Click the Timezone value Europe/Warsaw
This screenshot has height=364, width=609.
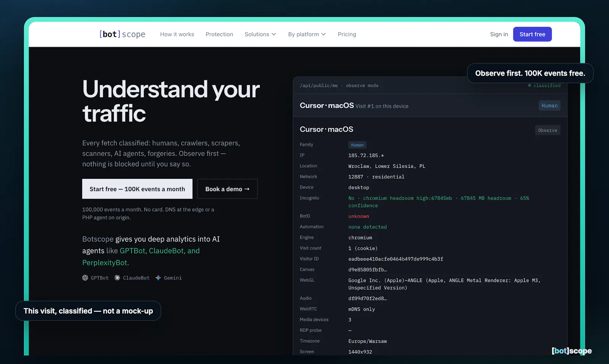coord(367,341)
